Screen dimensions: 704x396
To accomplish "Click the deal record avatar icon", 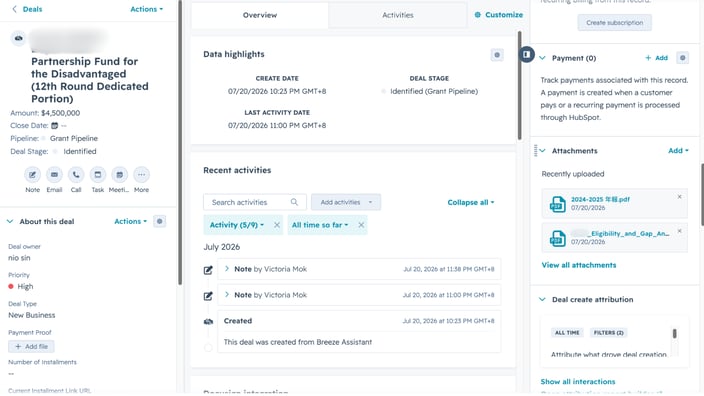I will coord(18,38).
